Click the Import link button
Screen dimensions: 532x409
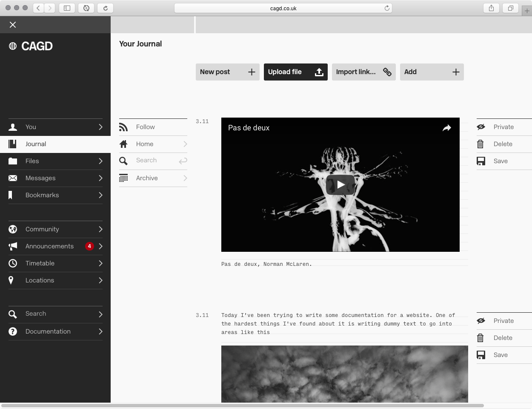pyautogui.click(x=364, y=72)
